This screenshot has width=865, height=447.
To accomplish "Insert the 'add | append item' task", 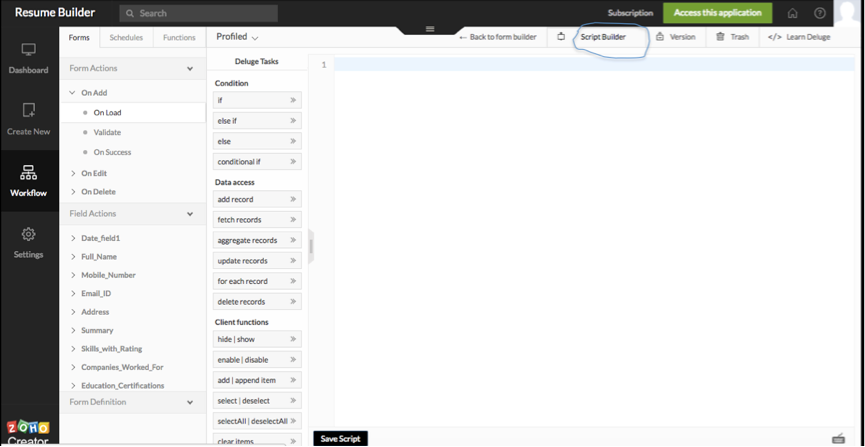I will pyautogui.click(x=257, y=380).
